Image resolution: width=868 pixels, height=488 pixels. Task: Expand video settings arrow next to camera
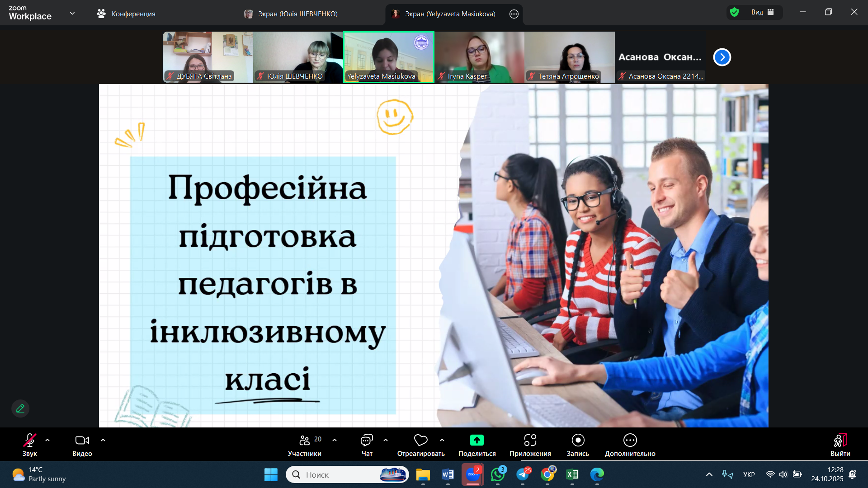tap(103, 440)
